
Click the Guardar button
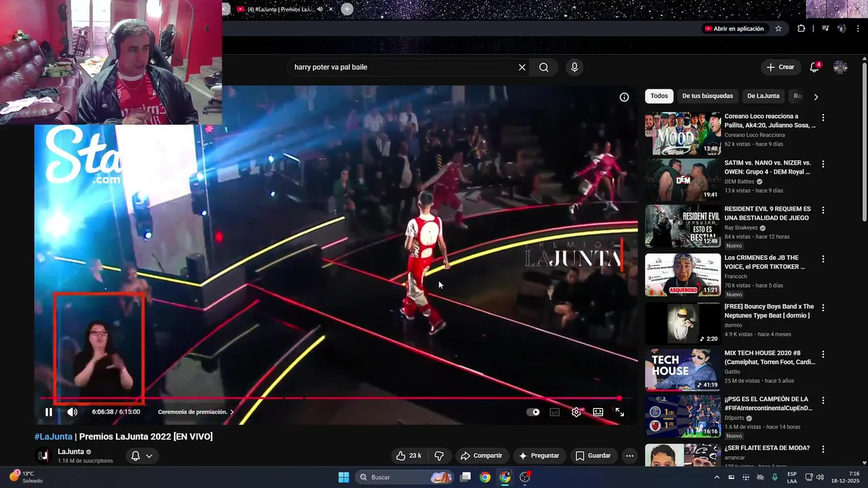tap(593, 455)
